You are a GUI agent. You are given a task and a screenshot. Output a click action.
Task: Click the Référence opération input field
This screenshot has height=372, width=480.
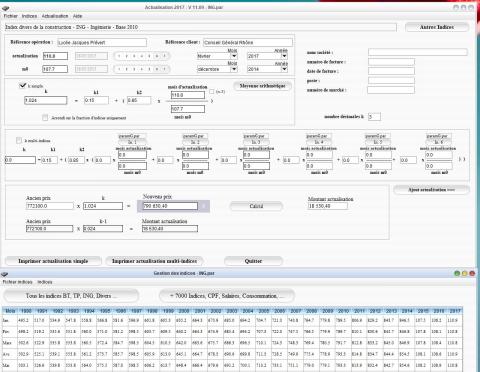click(x=102, y=42)
